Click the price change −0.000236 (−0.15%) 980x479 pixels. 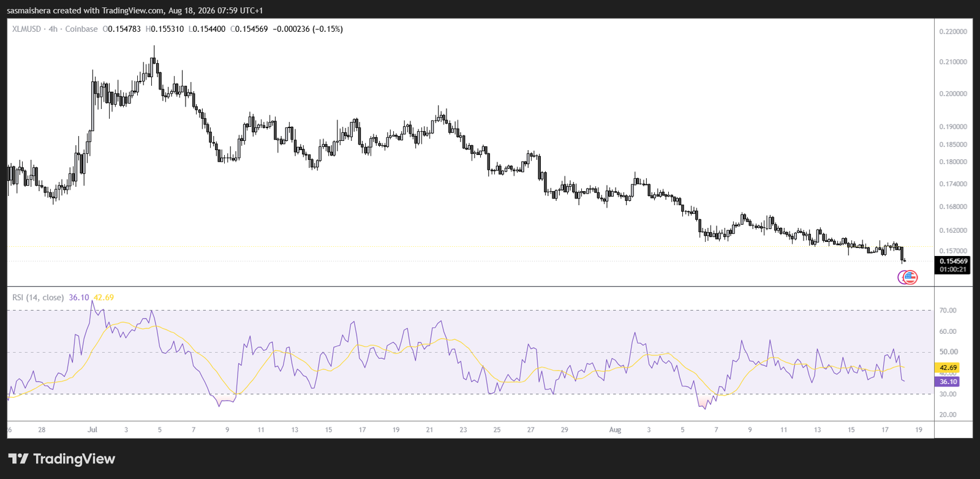click(307, 29)
